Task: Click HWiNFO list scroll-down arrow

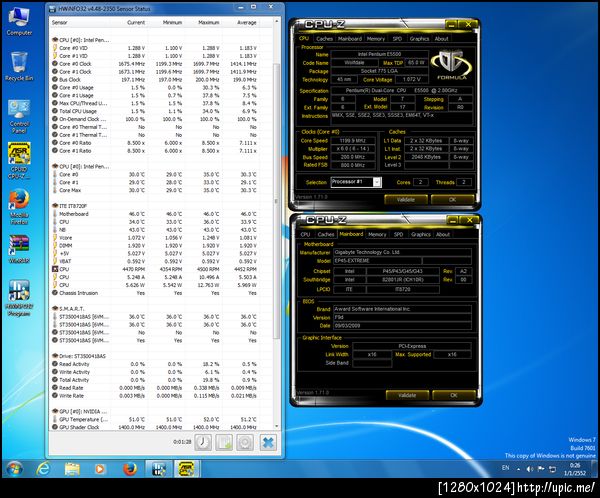Action: 277,426
